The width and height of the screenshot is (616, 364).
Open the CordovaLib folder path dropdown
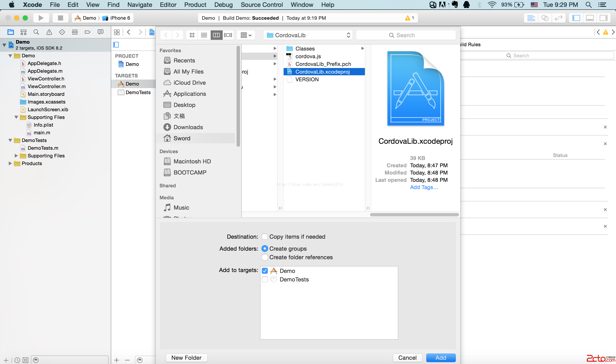tap(308, 35)
